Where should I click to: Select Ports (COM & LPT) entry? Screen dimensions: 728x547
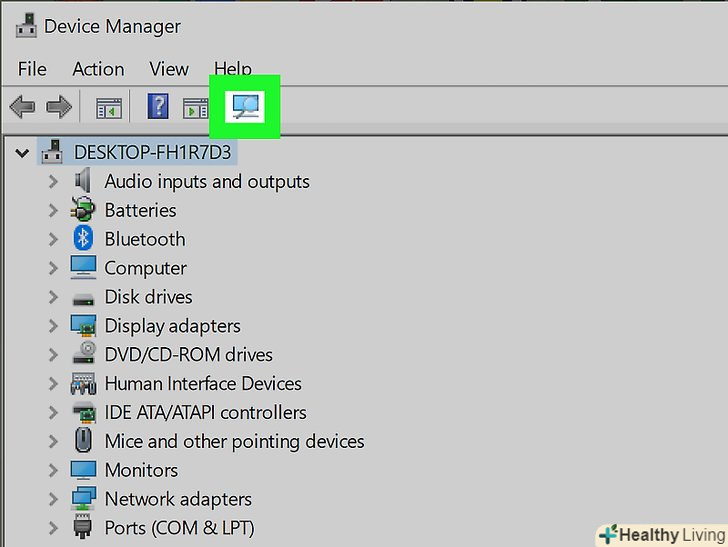tap(179, 527)
